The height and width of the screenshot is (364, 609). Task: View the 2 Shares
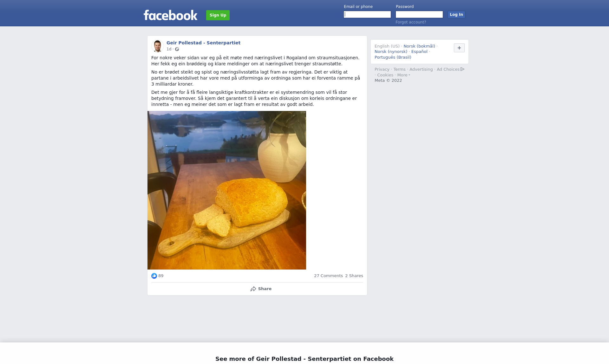click(x=354, y=276)
